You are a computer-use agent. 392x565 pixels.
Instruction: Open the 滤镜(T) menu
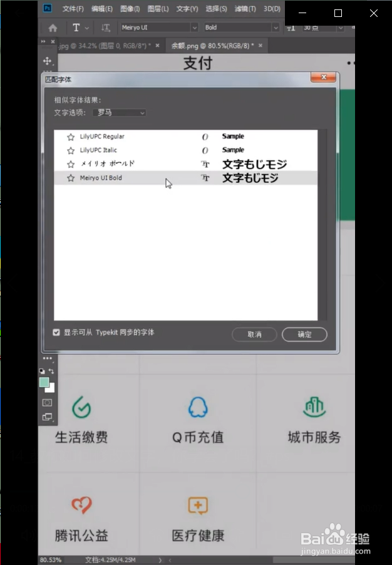[245, 9]
